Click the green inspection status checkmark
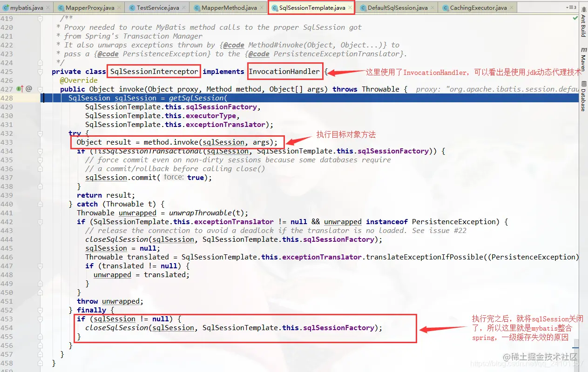 pyautogui.click(x=575, y=18)
